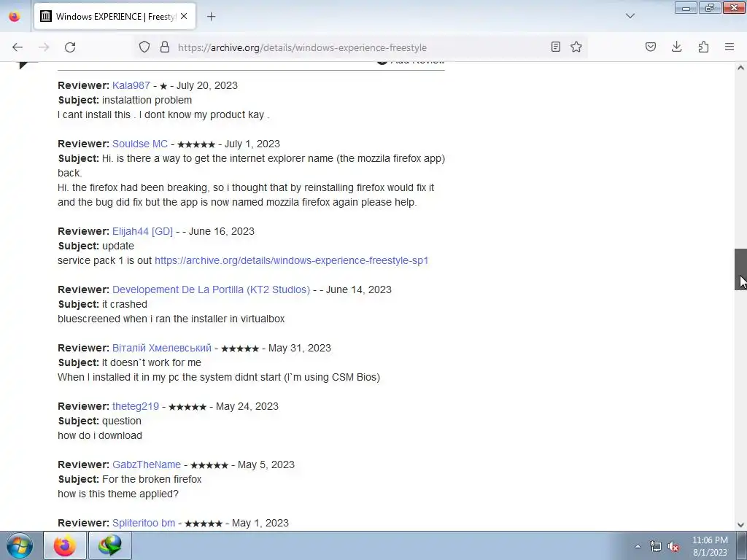Click the muted volume tray icon
747x560 pixels.
pos(673,546)
